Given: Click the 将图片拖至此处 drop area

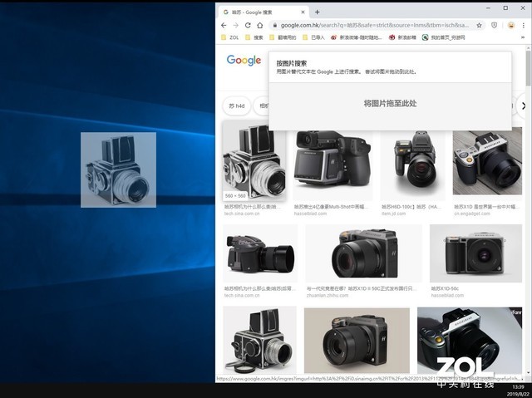Looking at the screenshot, I should [x=390, y=104].
